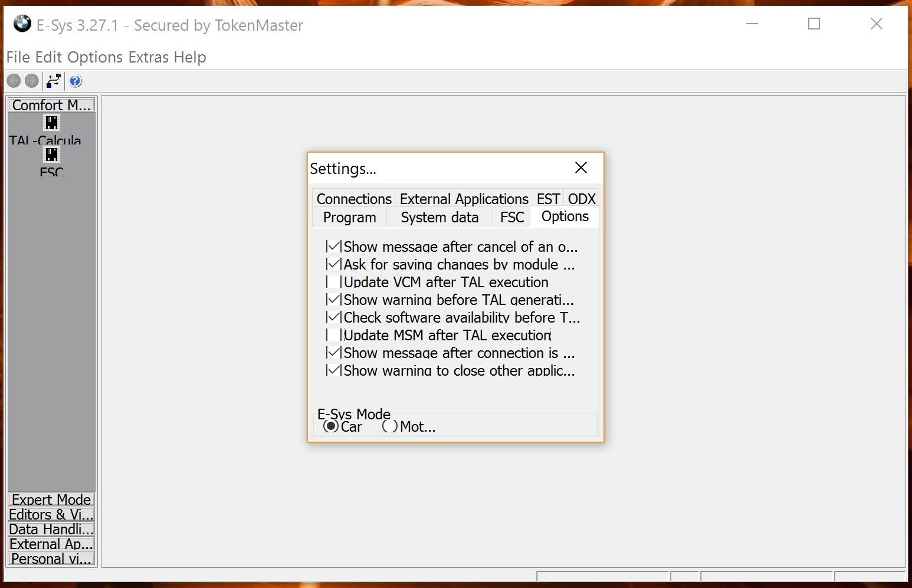Image resolution: width=912 pixels, height=588 pixels.
Task: Open the FSC module icon in sidebar
Action: click(52, 155)
